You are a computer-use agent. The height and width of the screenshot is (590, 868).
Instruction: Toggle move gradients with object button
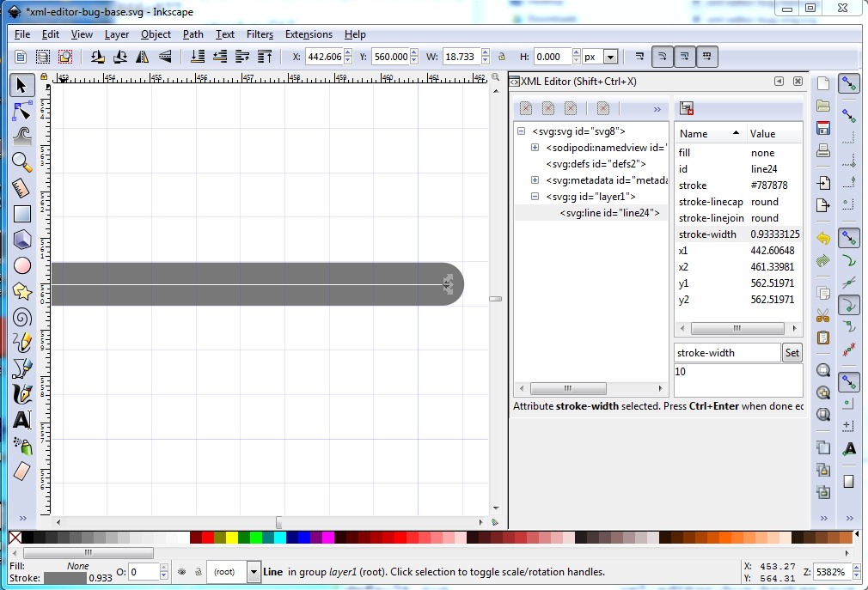685,57
